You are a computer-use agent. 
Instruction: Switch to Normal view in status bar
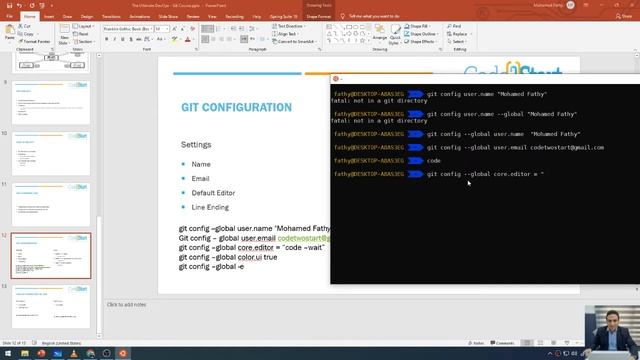[x=527, y=343]
